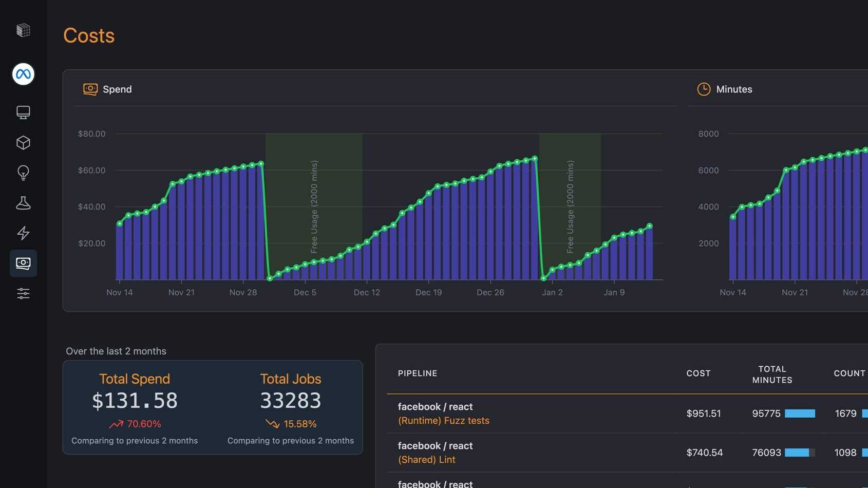Click the Total Spend summary card
The image size is (868, 488).
135,407
